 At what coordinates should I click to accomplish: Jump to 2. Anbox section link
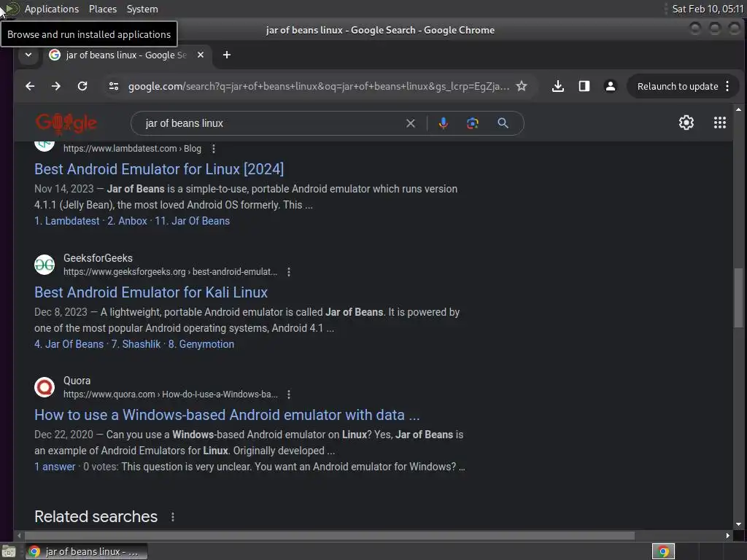[127, 221]
